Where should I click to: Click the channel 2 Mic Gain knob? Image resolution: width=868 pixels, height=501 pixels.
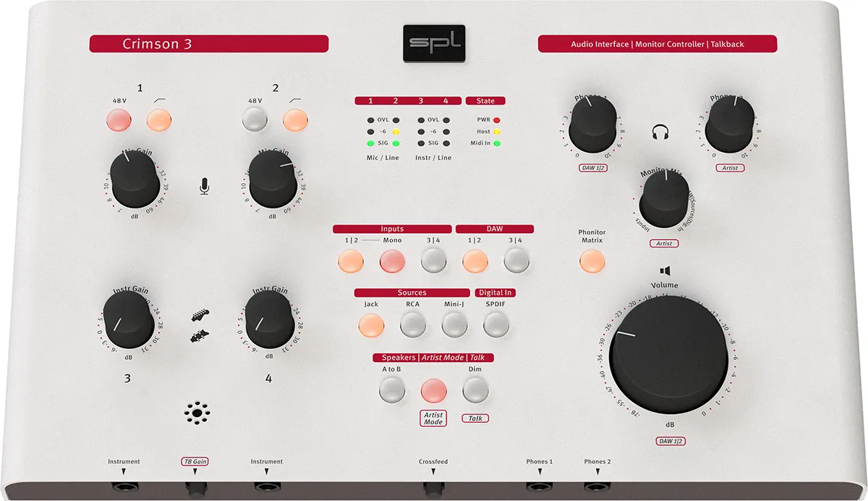pyautogui.click(x=272, y=178)
